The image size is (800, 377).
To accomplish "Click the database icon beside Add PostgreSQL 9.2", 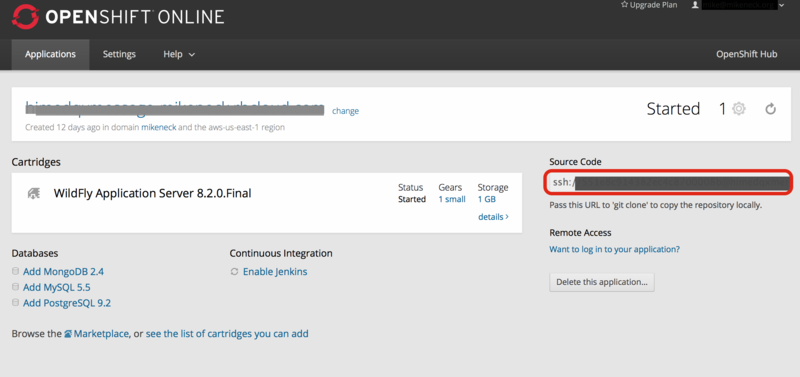I will pyautogui.click(x=16, y=303).
